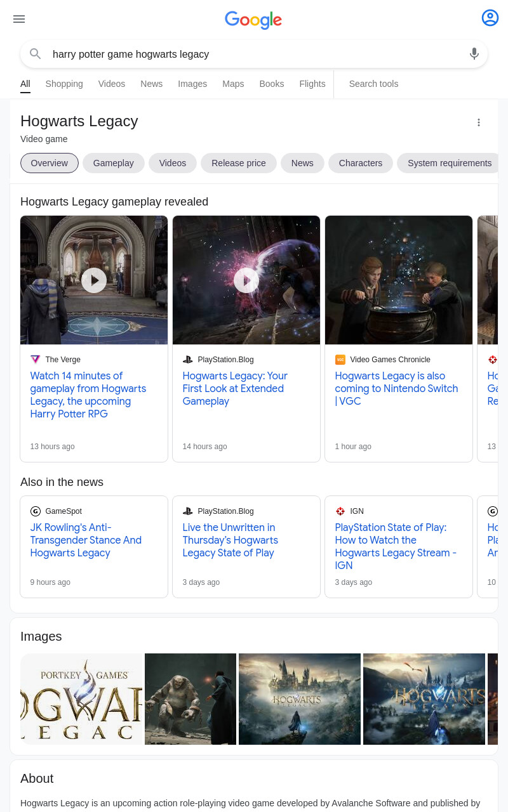Play the PlayStation.Blog gameplay video
508x812 pixels.
pos(246,280)
